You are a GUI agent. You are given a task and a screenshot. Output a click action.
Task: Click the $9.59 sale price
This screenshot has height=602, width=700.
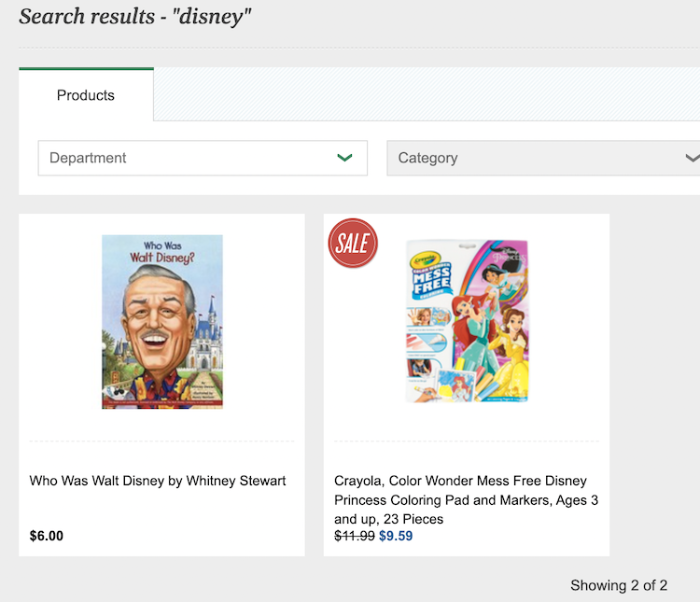(396, 536)
